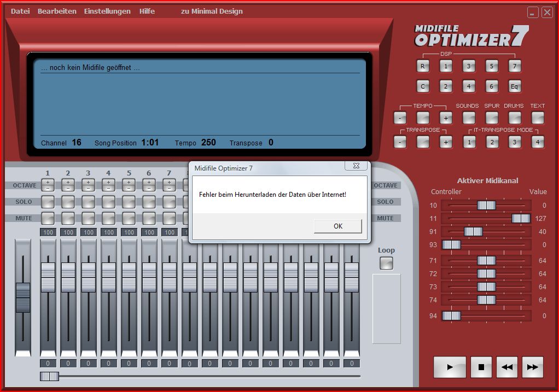Select DSP button 3

pyautogui.click(x=468, y=66)
